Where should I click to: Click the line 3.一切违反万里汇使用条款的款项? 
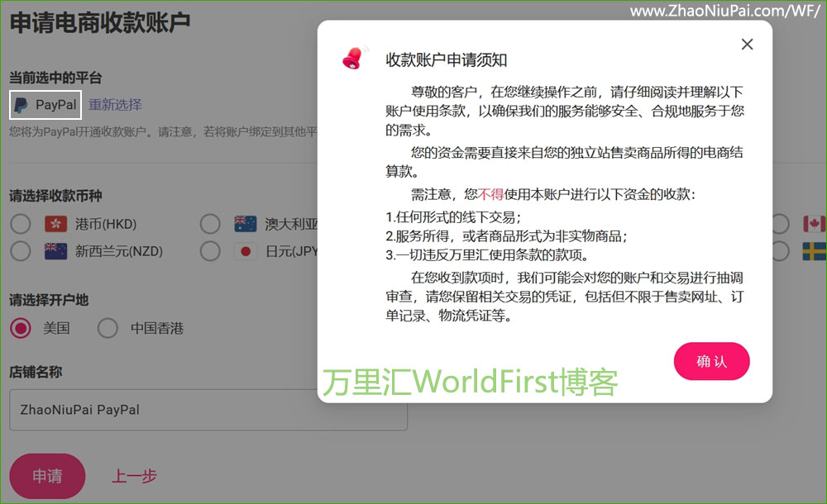(x=487, y=255)
